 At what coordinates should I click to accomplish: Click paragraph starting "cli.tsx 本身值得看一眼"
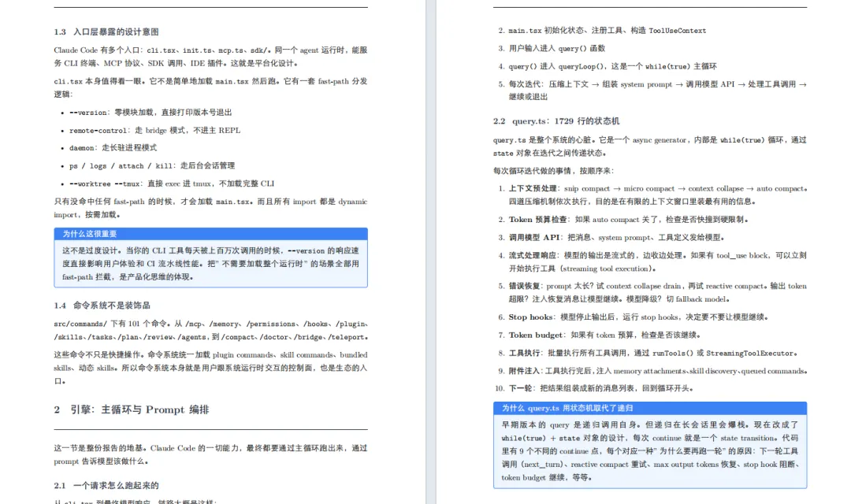point(210,88)
